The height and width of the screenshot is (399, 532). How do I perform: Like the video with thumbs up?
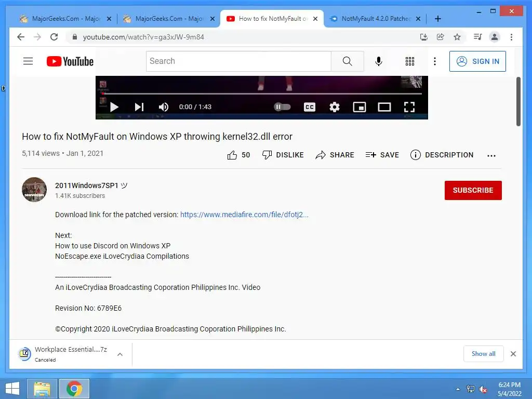tap(238, 155)
